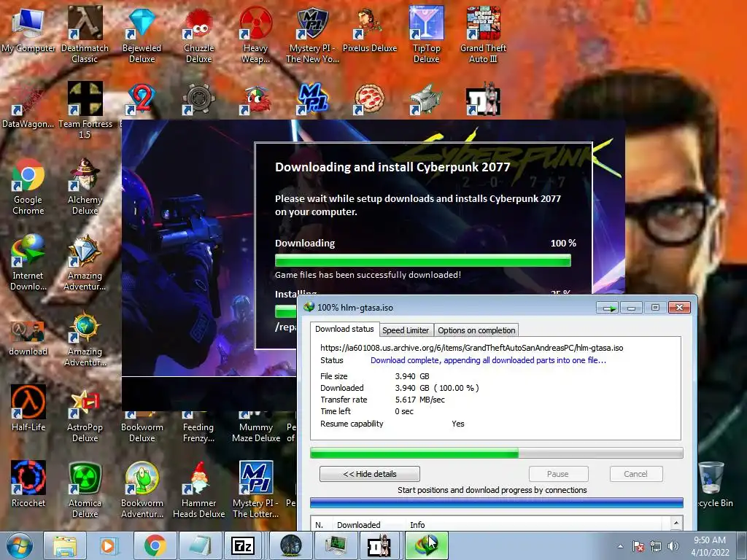Open Feeding Frenzy shortcut
Viewport: 747px width, 560px height.
pyautogui.click(x=198, y=427)
